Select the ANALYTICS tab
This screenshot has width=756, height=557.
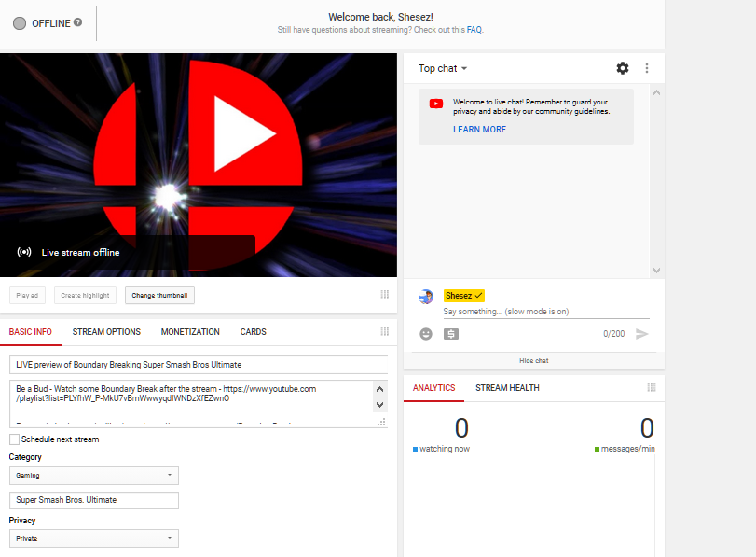click(x=433, y=388)
